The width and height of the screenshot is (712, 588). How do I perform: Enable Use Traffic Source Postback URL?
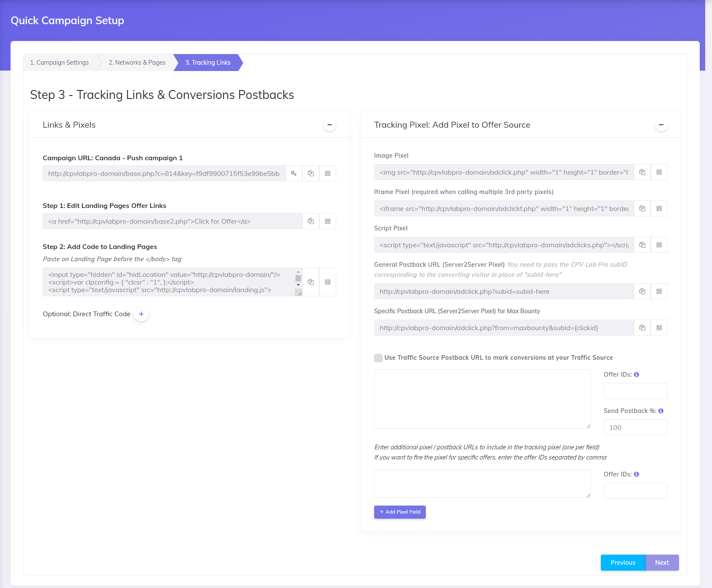(378, 358)
